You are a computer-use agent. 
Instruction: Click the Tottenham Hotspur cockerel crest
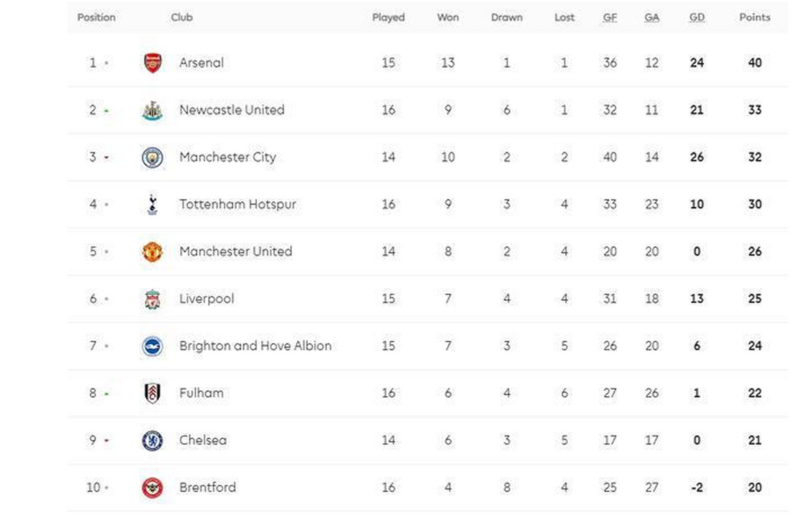(152, 205)
